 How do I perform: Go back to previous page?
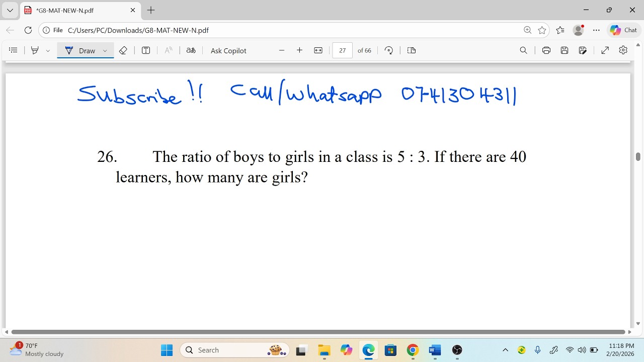point(10,30)
